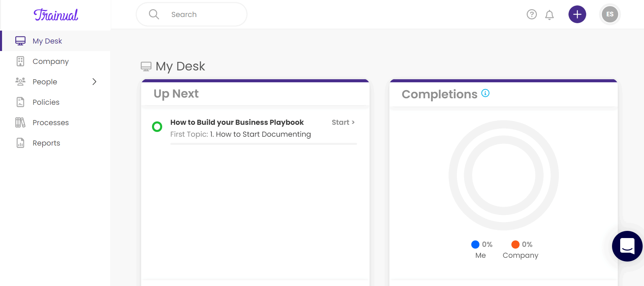The image size is (644, 286).
Task: Click the Trainual logo
Action: (56, 15)
